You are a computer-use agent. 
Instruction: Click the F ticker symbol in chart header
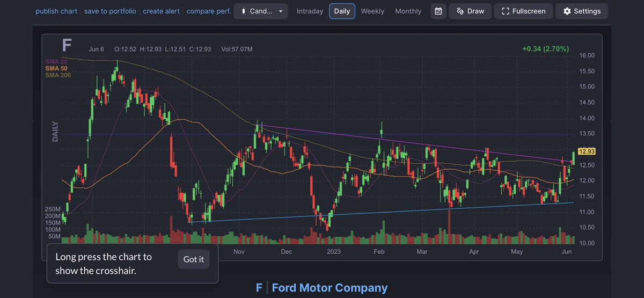pyautogui.click(x=67, y=45)
